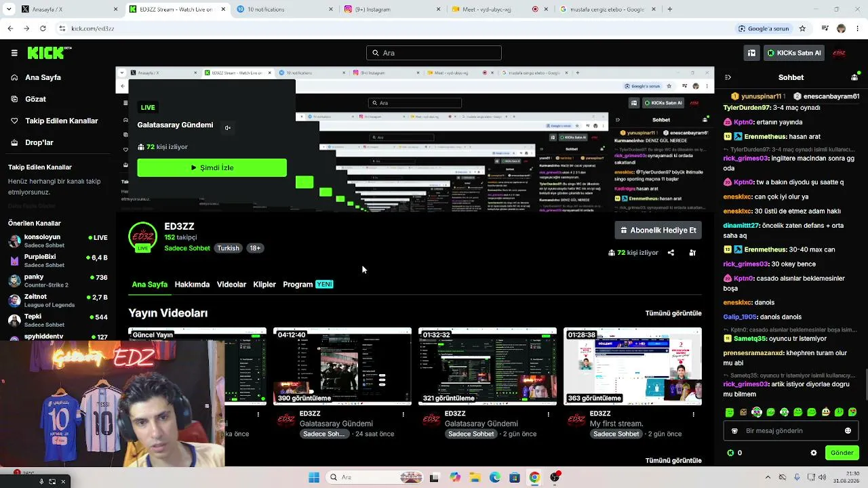Open options for My first stream video
The width and height of the screenshot is (868, 488).
point(693,414)
